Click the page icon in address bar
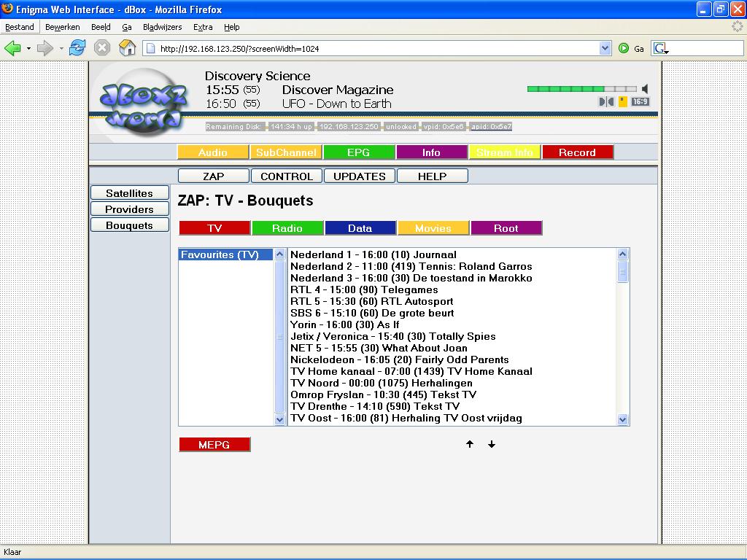The image size is (747, 560). (x=150, y=49)
